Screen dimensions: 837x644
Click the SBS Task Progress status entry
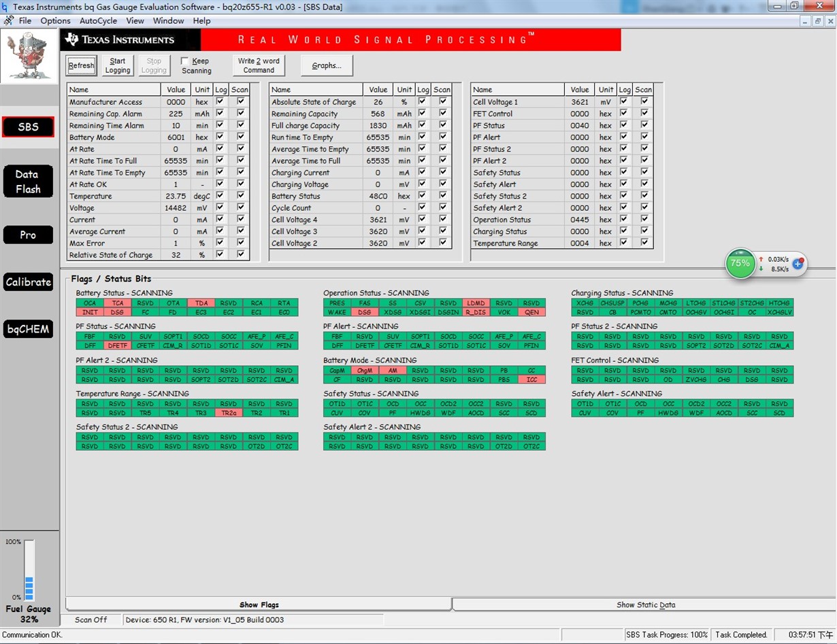[x=667, y=635]
